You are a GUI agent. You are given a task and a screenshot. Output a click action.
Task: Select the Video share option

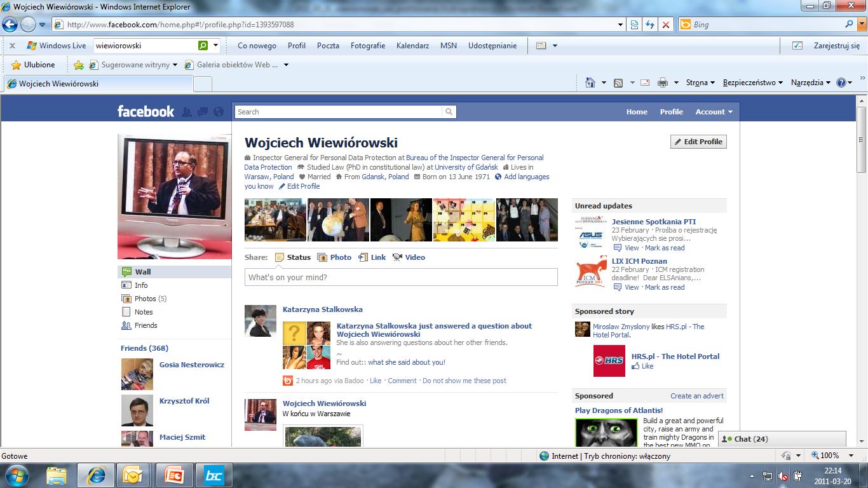coord(409,257)
